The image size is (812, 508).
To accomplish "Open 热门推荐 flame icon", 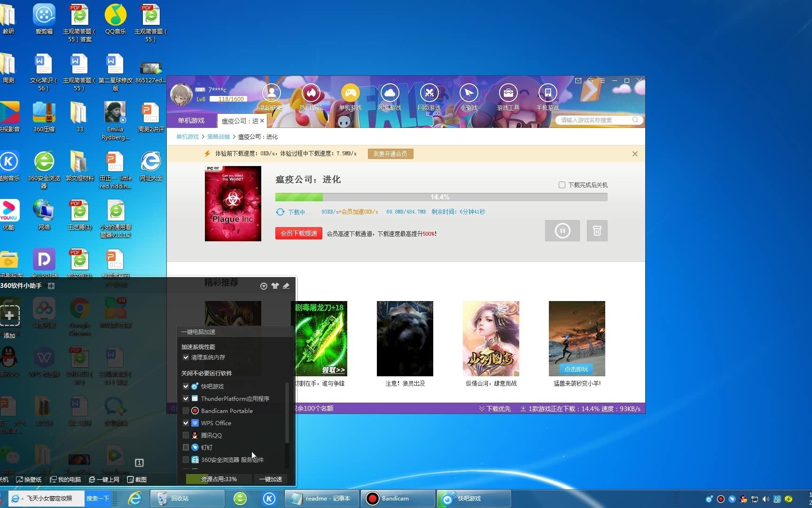I will 311,93.
